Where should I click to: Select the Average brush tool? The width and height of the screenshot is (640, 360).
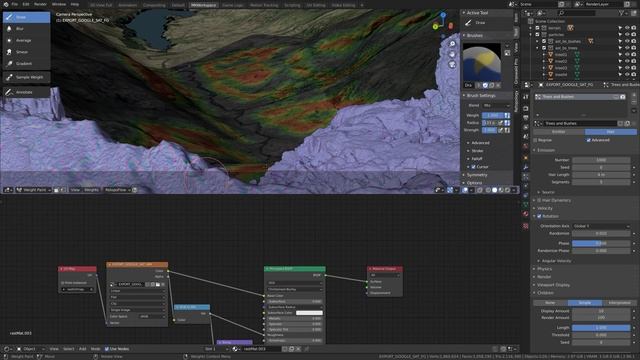click(x=27, y=40)
